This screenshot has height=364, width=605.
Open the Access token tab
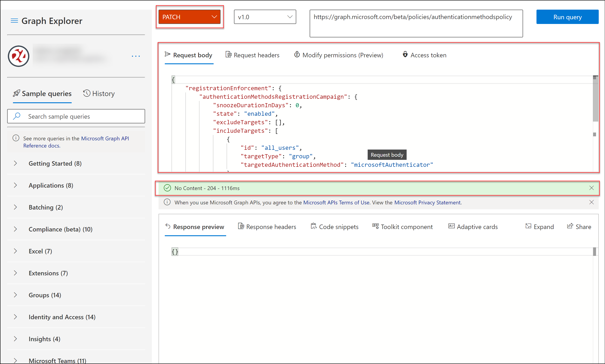point(425,55)
